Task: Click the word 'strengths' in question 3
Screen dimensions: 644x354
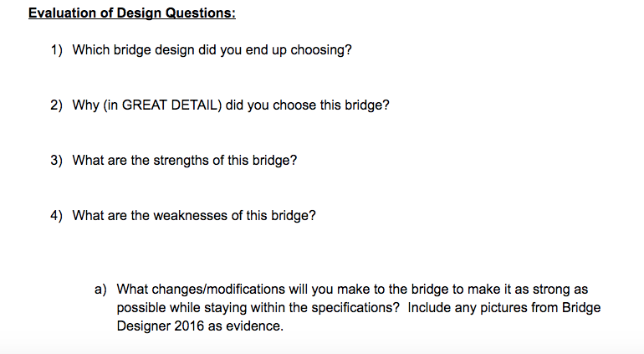Action: click(181, 160)
